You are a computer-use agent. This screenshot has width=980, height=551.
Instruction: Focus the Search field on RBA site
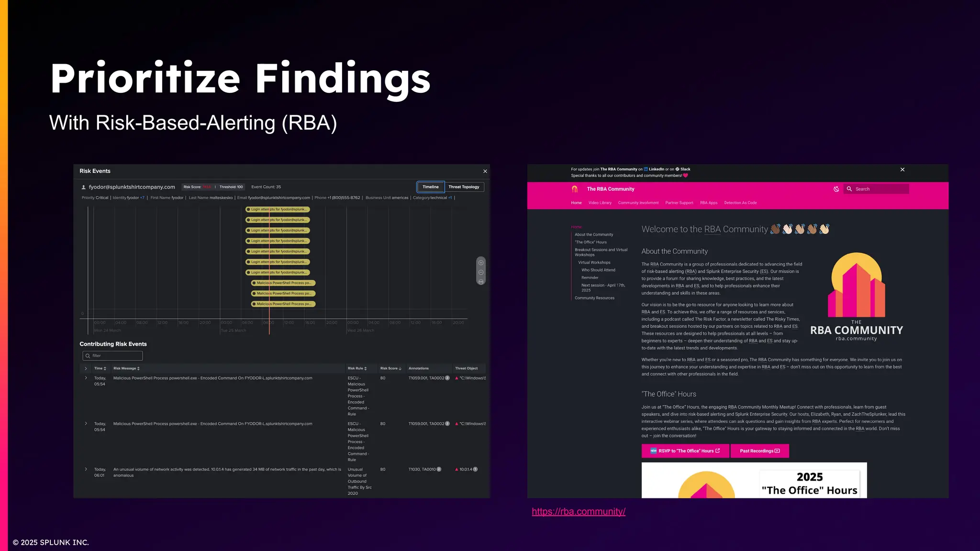(877, 189)
